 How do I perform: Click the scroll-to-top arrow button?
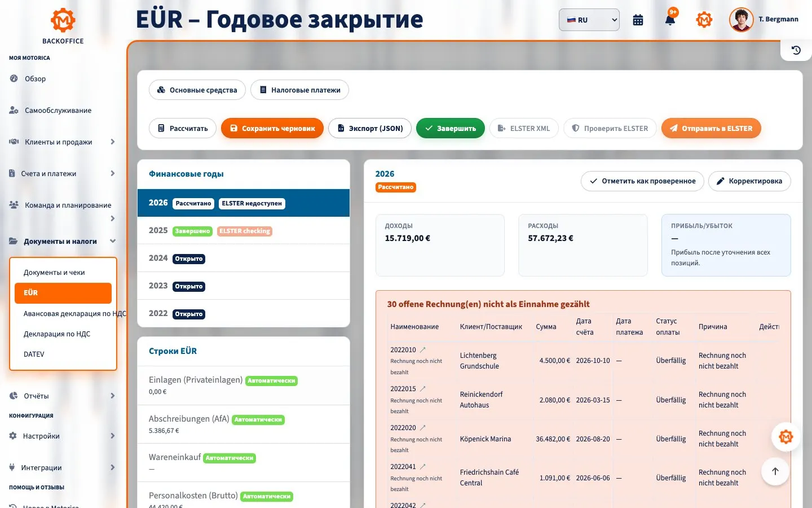point(775,471)
